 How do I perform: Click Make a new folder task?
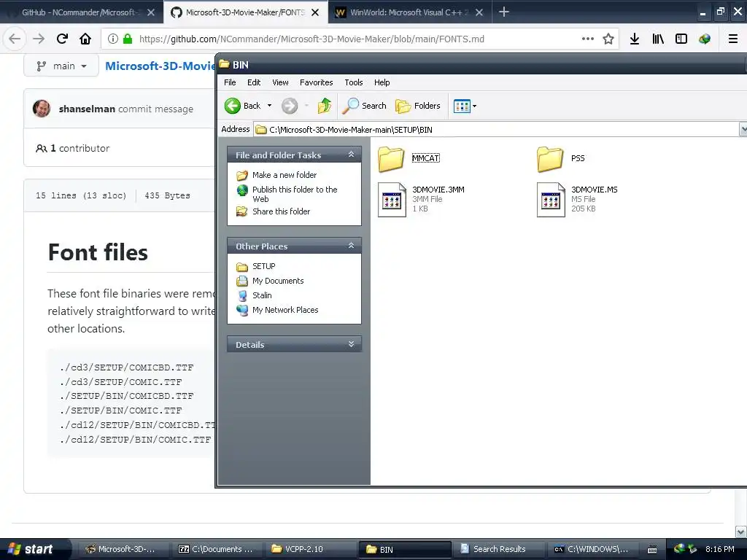tap(284, 175)
